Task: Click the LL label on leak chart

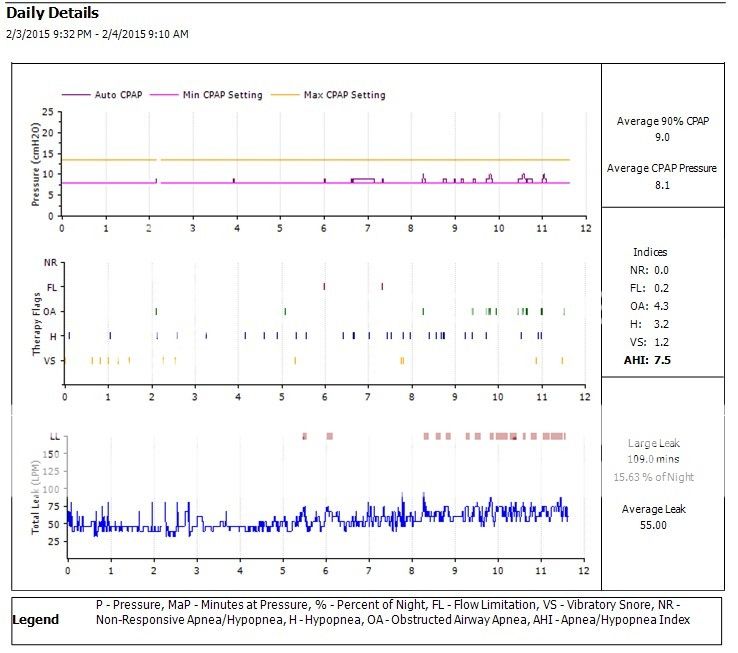Action: click(54, 436)
